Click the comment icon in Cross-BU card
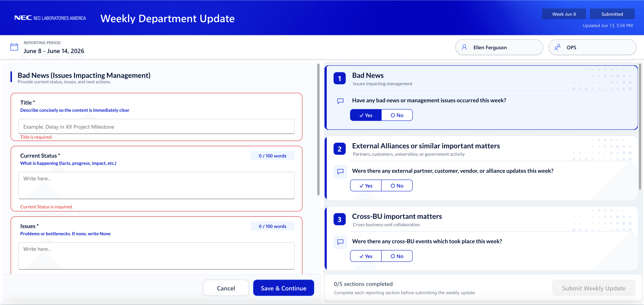644x305 pixels. click(x=340, y=242)
